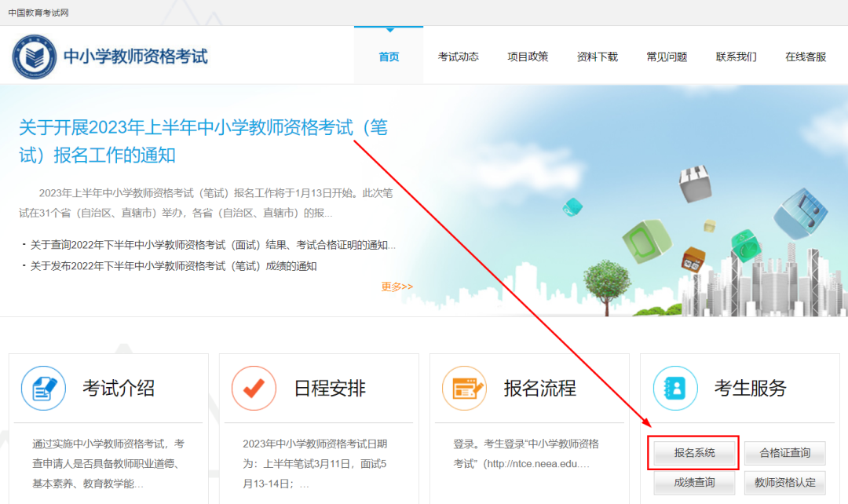This screenshot has width=848, height=504.
Task: Open 关于查询2022年下半年面试结果 notice link
Action: click(x=213, y=245)
